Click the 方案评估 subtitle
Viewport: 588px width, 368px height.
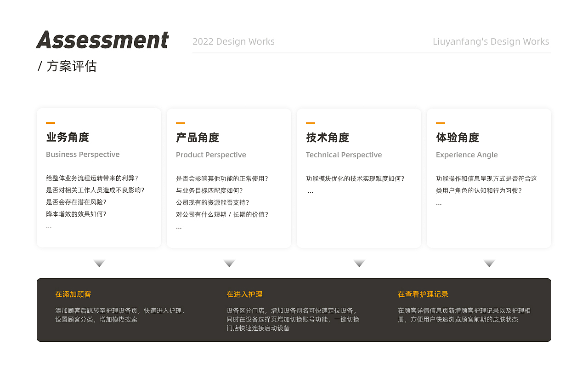coord(72,66)
